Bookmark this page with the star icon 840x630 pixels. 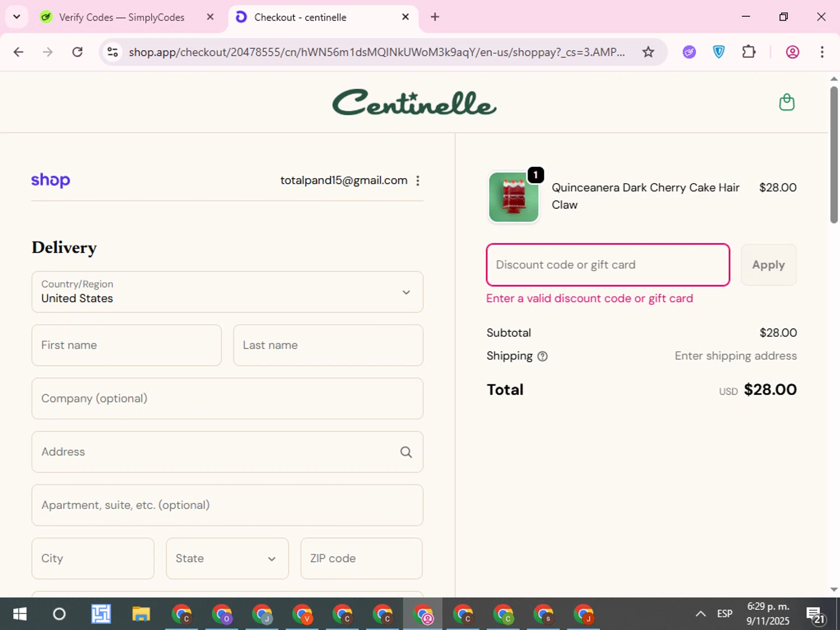(648, 52)
